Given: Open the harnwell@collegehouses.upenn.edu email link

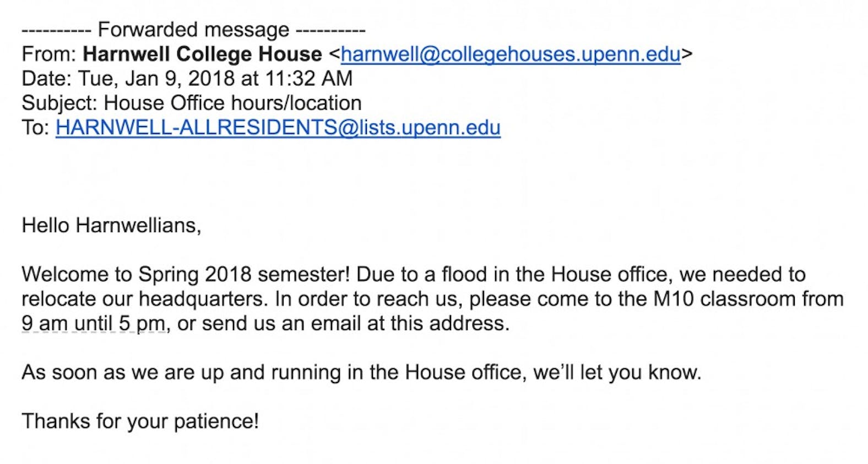Looking at the screenshot, I should (511, 54).
